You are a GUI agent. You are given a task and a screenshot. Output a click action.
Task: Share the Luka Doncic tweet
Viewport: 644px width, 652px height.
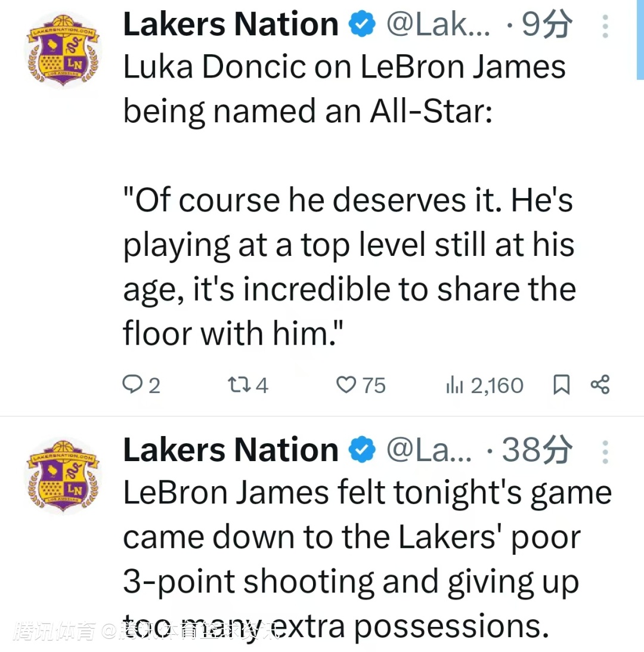point(600,385)
